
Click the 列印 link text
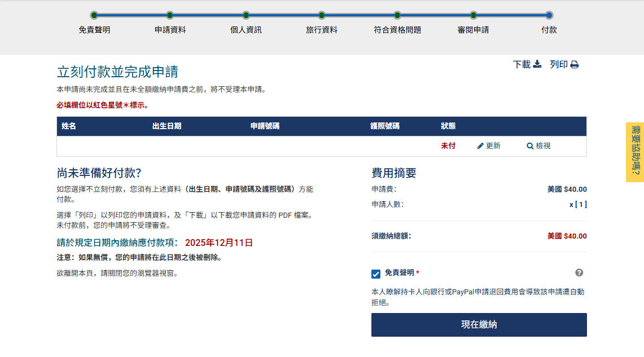tap(559, 65)
